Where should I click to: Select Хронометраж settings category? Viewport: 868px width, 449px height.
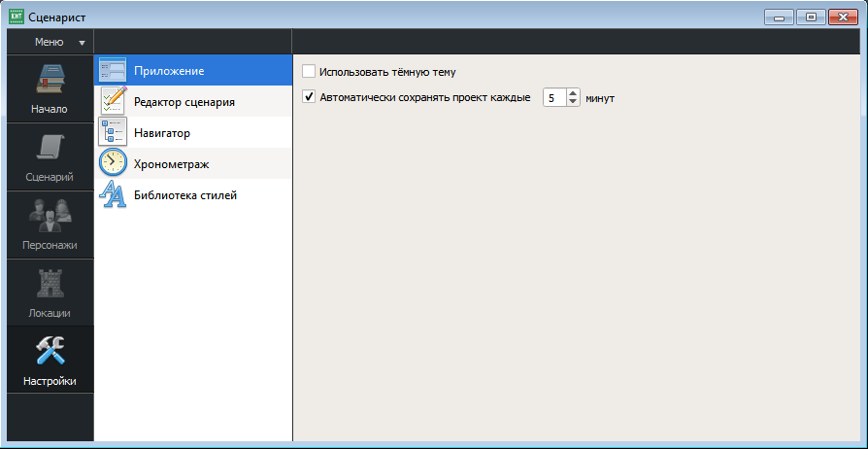193,163
